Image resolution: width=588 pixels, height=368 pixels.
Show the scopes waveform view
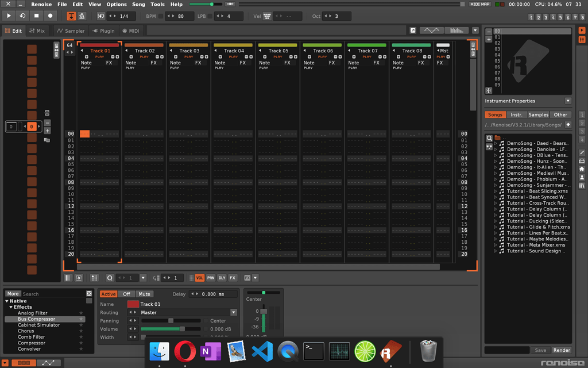(432, 30)
